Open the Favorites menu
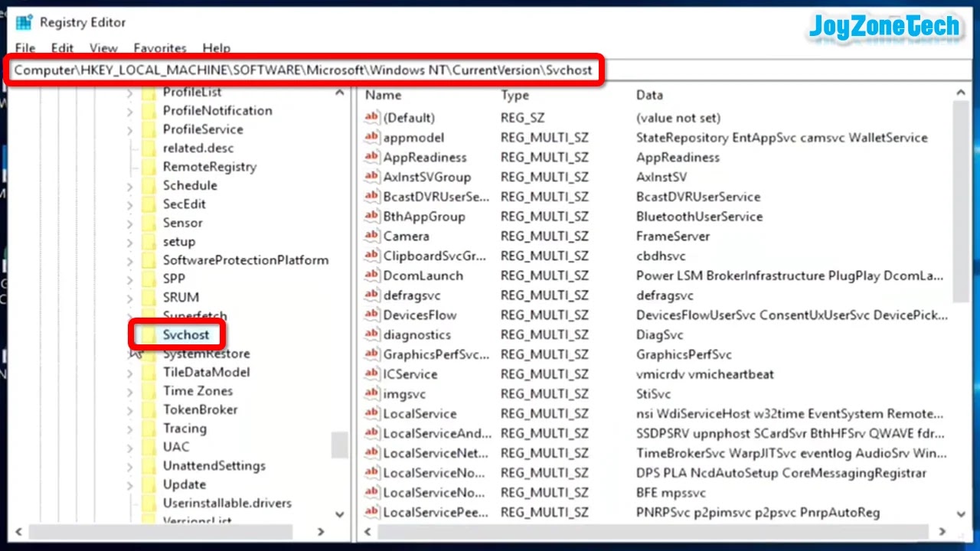This screenshot has width=980, height=551. coord(160,47)
